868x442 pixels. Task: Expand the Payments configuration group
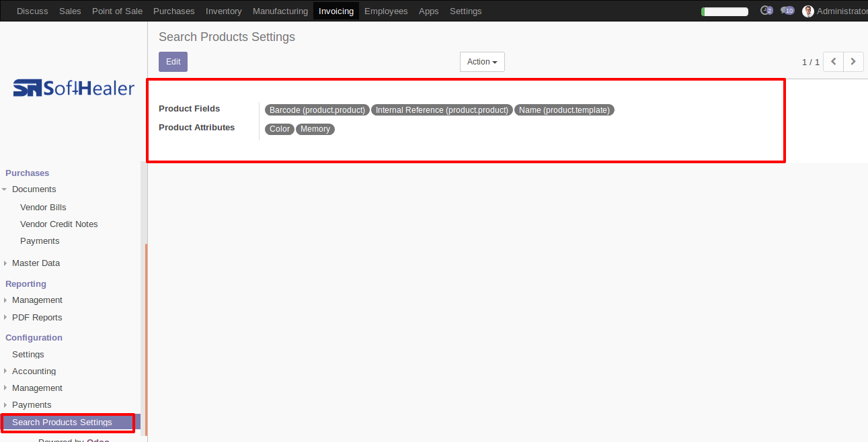point(32,405)
